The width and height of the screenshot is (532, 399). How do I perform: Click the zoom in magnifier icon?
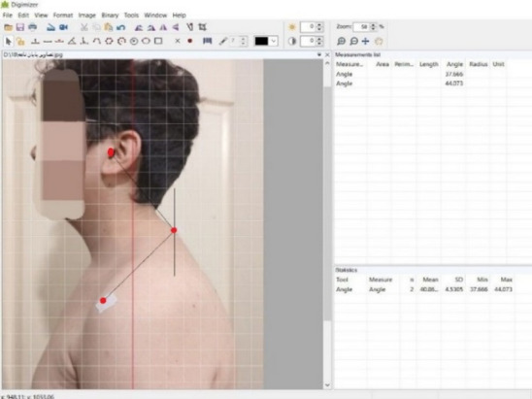341,41
